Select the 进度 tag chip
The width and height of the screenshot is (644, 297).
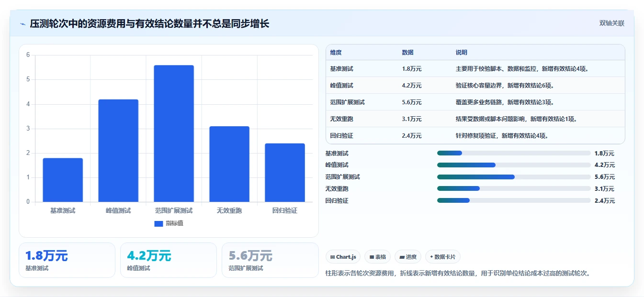408,257
